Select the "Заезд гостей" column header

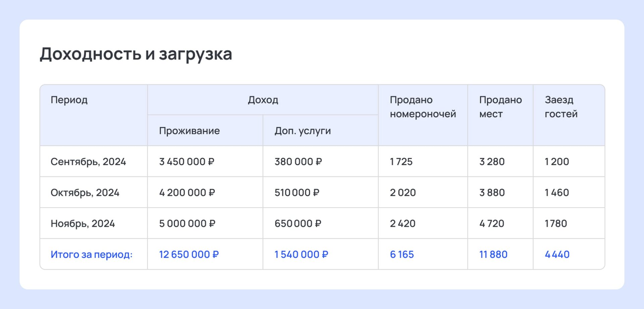[561, 107]
